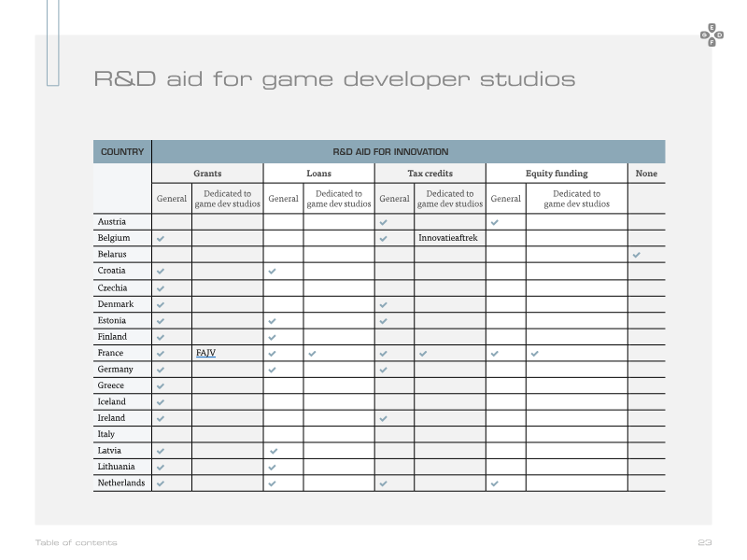This screenshot has width=747, height=560.
Task: Click the EGDF logo icon
Action: click(712, 35)
